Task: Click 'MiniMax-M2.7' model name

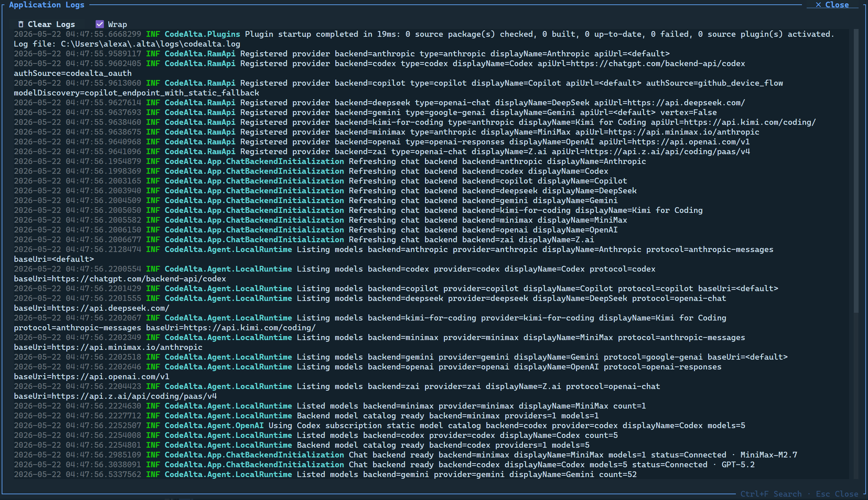Action: pos(769,455)
